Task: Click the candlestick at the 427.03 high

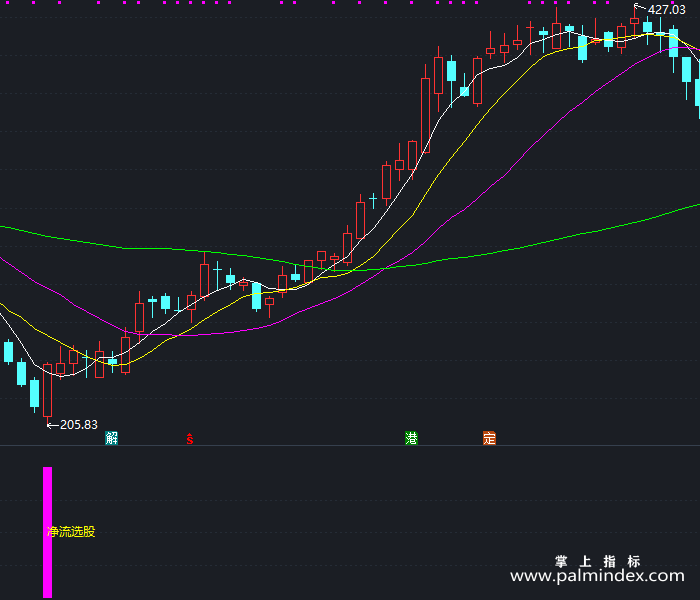Action: 634,20
